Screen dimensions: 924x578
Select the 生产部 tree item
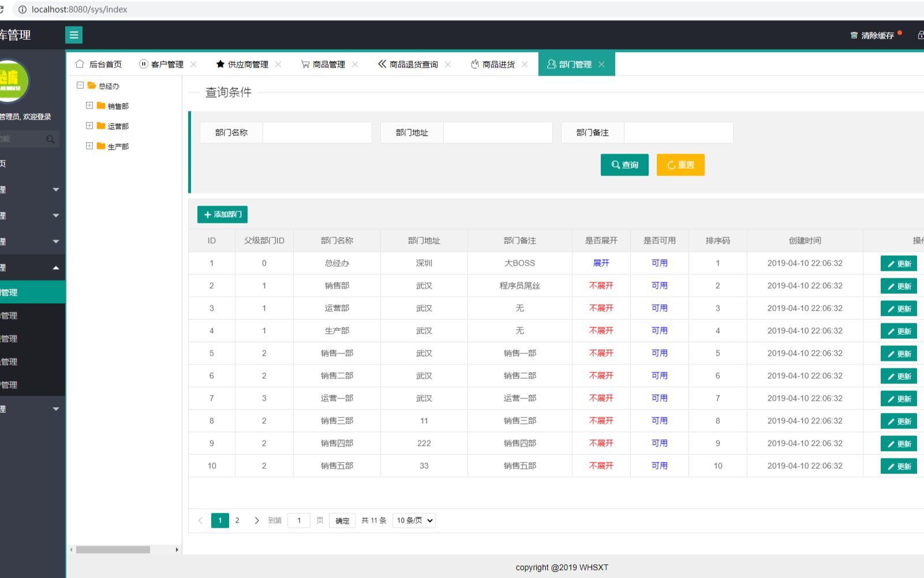pyautogui.click(x=118, y=146)
